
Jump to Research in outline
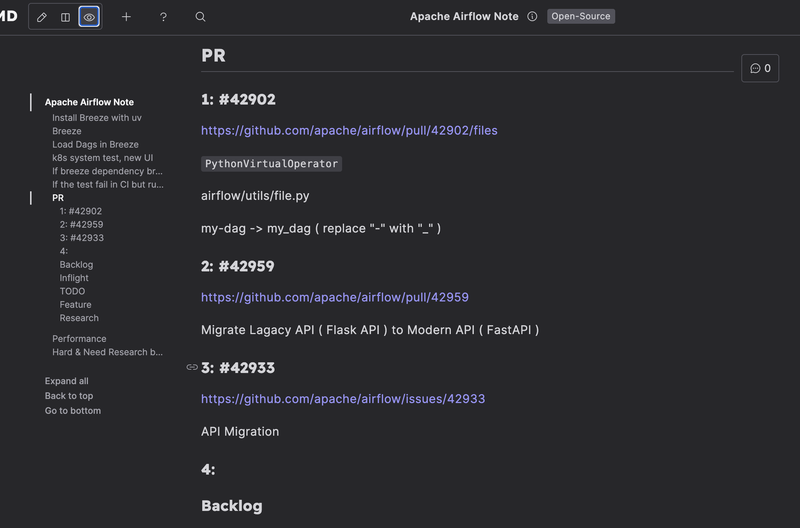point(79,318)
